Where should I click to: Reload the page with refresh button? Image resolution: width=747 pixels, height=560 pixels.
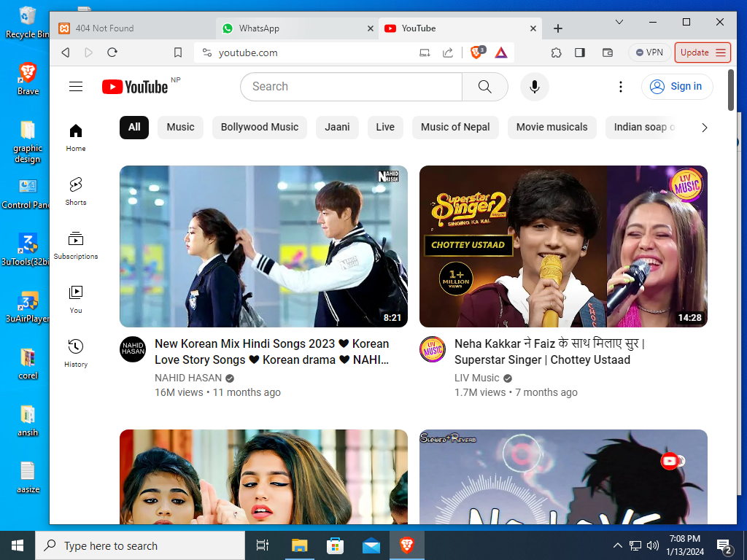[112, 52]
